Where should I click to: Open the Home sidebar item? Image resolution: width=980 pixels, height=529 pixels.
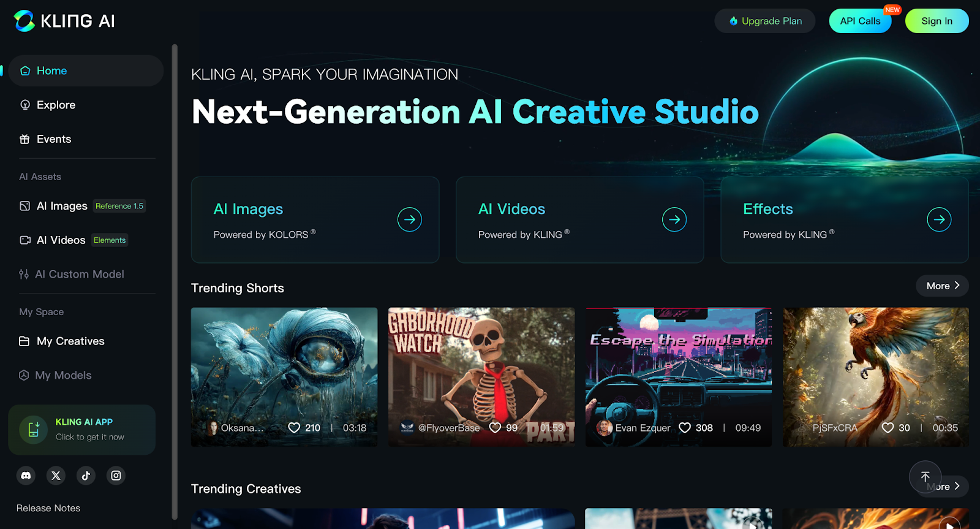tap(86, 70)
